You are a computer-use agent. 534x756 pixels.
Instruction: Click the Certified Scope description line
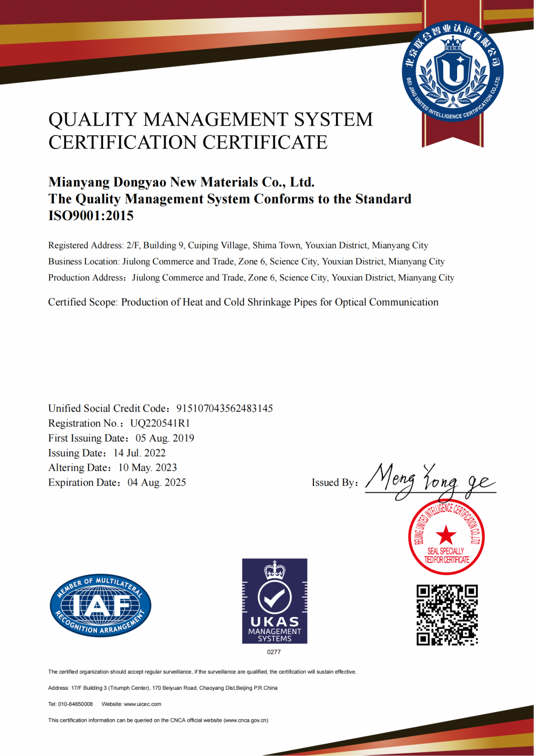pos(243,302)
